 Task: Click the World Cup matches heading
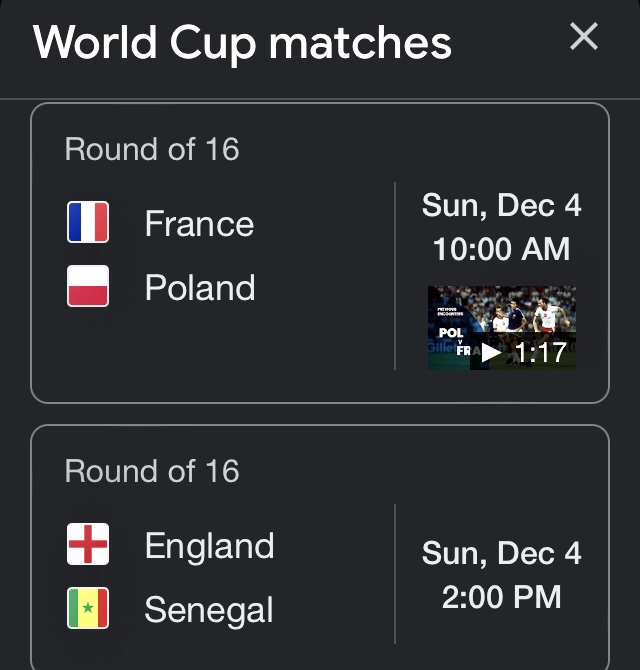pyautogui.click(x=242, y=42)
